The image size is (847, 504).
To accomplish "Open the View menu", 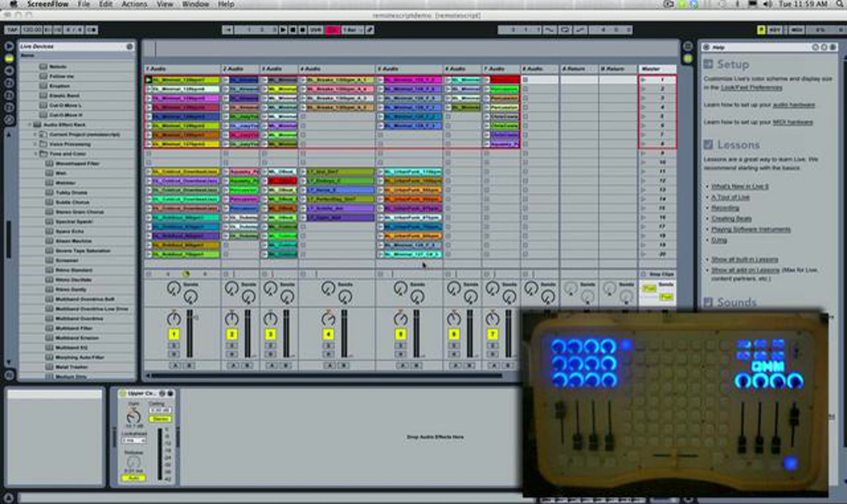I will pyautogui.click(x=165, y=4).
